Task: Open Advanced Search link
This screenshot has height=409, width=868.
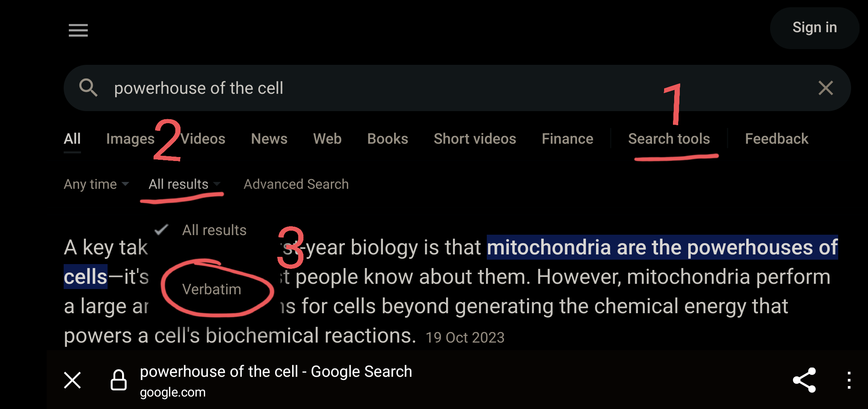Action: 296,184
